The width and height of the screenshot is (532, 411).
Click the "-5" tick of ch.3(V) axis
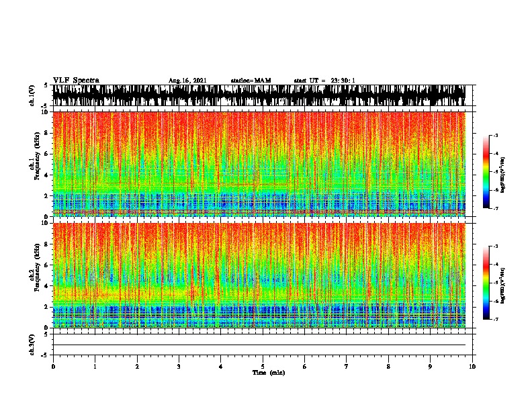click(45, 355)
